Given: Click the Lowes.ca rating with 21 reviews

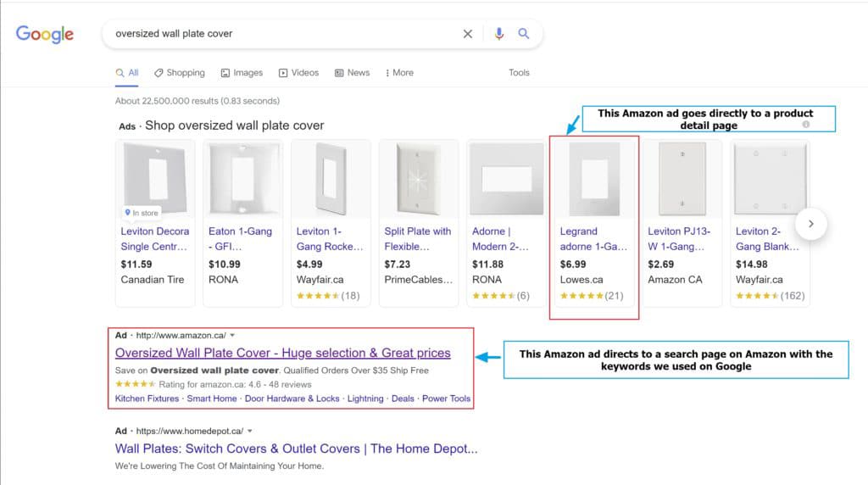Looking at the screenshot, I should coord(591,296).
